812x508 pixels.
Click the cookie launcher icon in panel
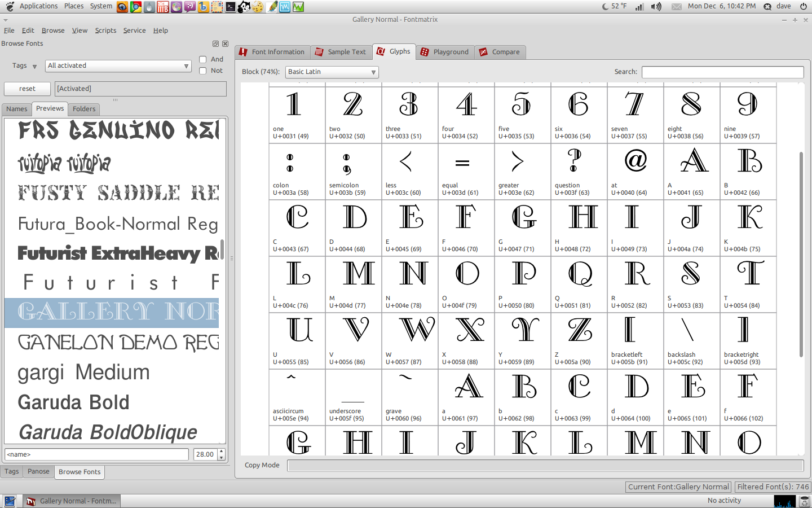point(258,7)
